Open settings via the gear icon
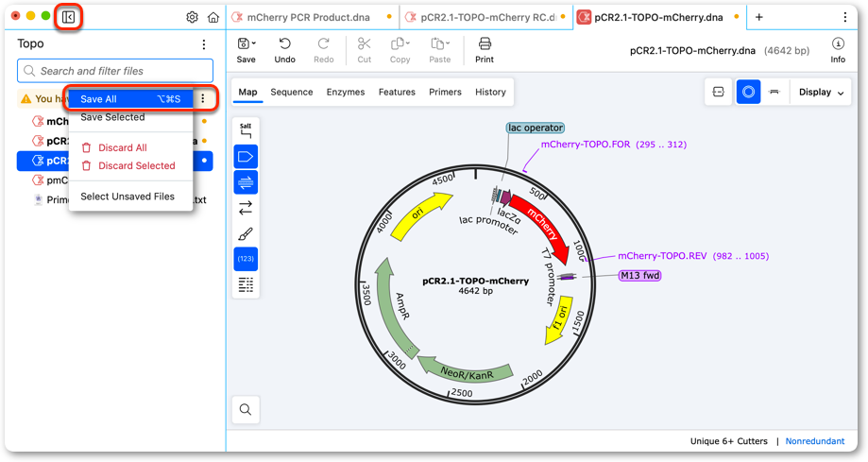Viewport: 868px width, 462px height. (x=192, y=17)
